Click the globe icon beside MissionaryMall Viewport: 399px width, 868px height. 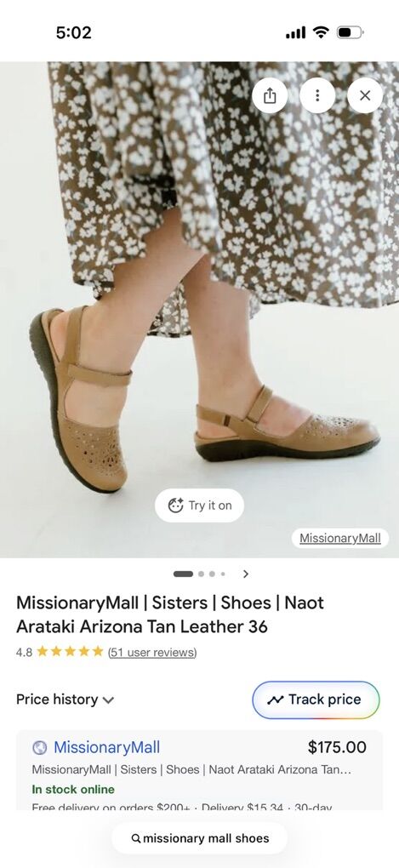point(40,747)
